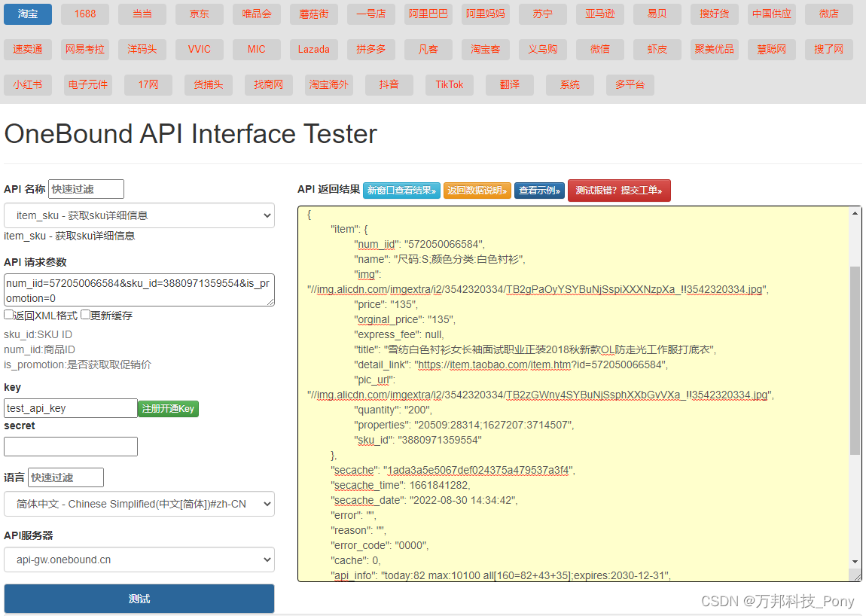
Task: Select the 阿里妈妈 tab
Action: coord(486,14)
